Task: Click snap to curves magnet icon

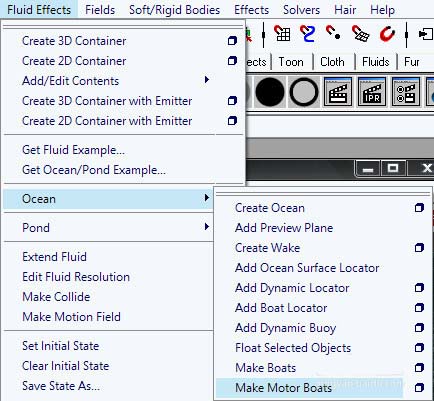Action: pos(307,34)
